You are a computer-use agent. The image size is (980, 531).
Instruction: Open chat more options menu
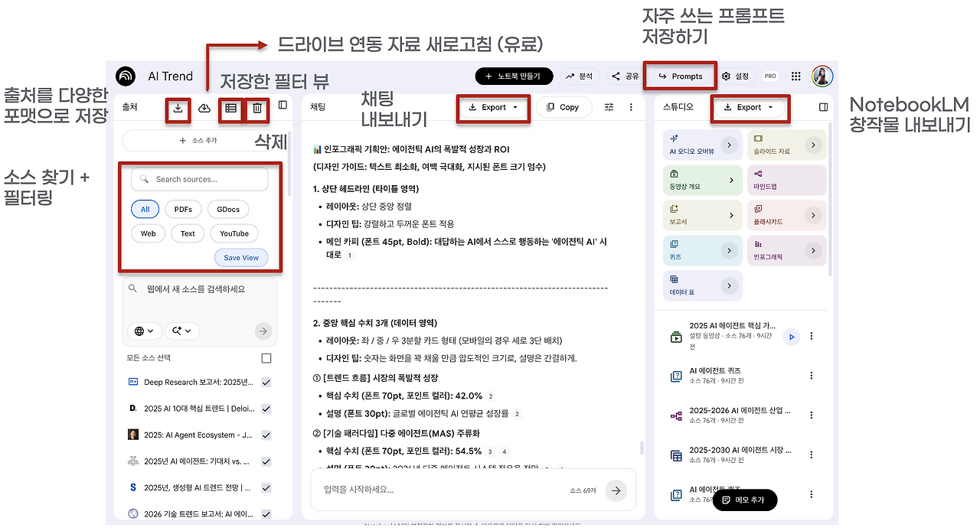pos(631,107)
